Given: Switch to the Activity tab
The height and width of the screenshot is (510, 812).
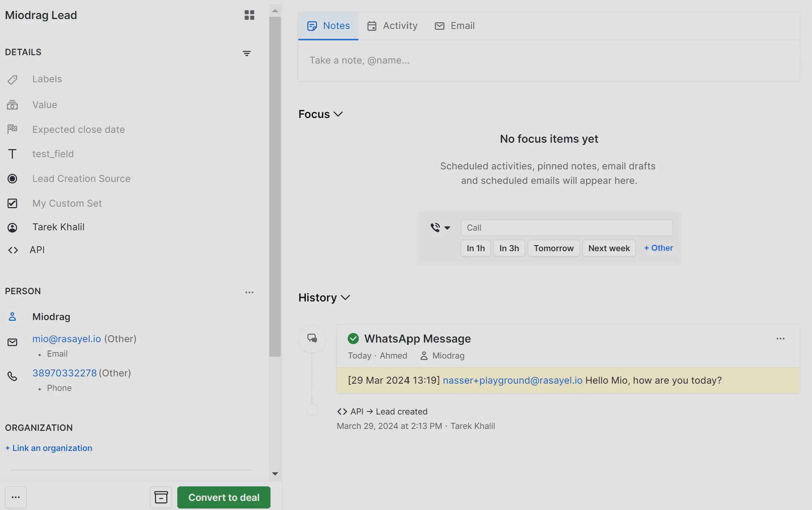Looking at the screenshot, I should 392,26.
